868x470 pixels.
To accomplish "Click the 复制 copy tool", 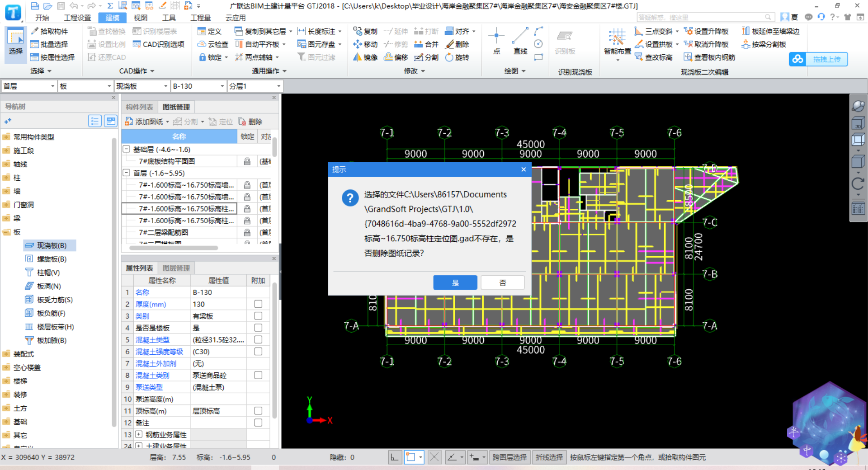I will click(x=365, y=31).
